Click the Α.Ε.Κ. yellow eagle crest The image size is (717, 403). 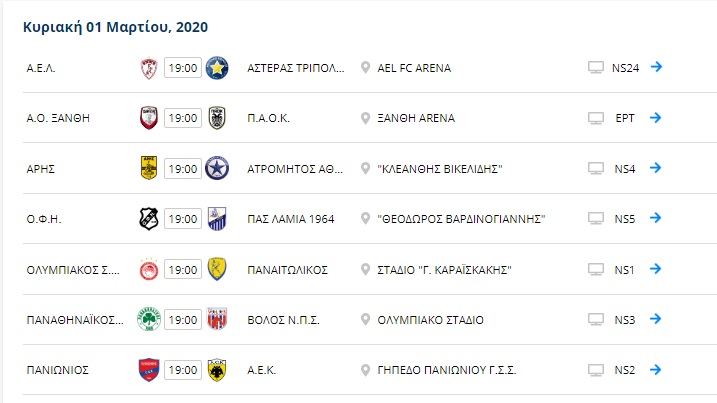pos(217,370)
